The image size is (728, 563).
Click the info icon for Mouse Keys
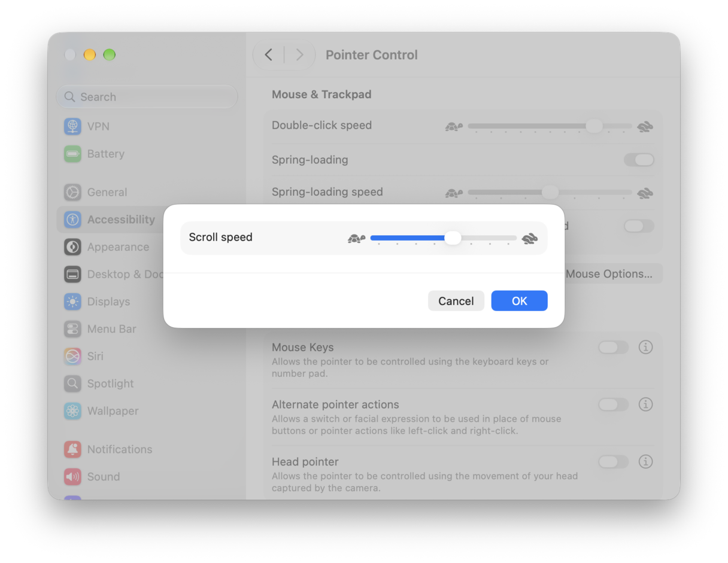coord(645,347)
